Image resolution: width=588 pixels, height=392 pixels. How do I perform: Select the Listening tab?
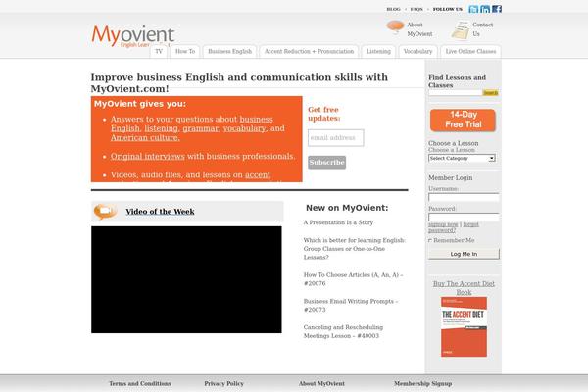pyautogui.click(x=378, y=51)
